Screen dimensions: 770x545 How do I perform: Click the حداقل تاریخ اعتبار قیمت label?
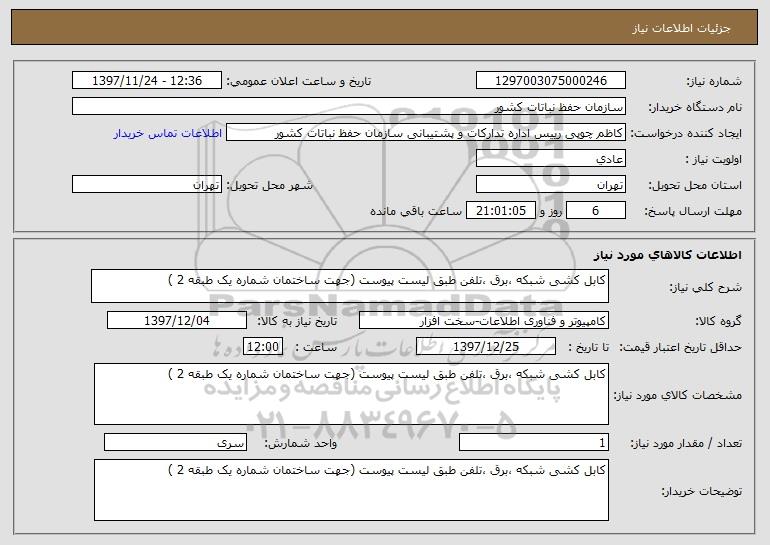(x=681, y=347)
